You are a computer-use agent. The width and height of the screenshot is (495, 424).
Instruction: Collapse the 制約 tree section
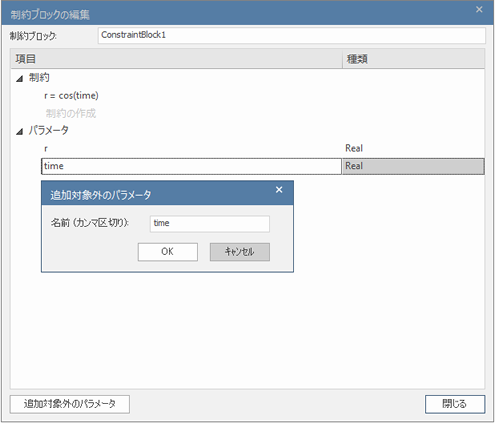(x=20, y=79)
